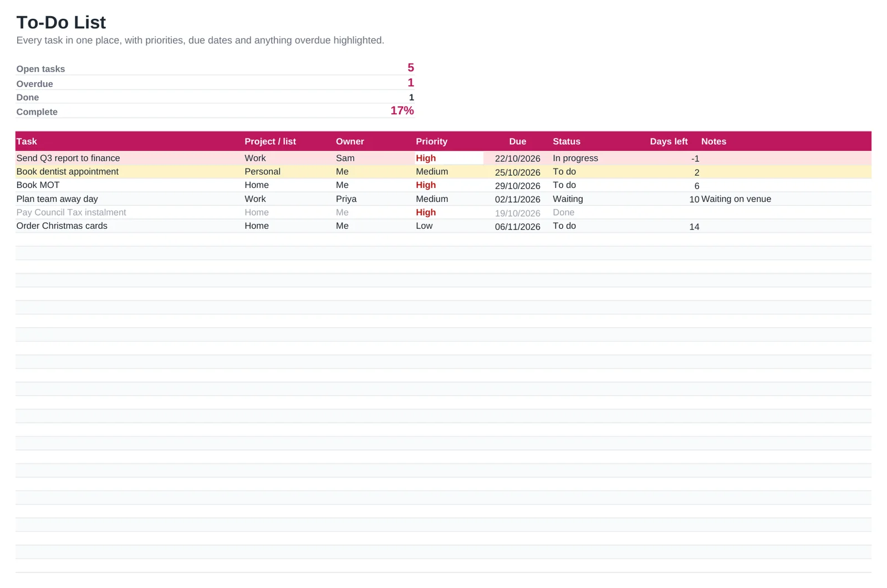
Task: Click 'Medium' priority for dentist appointment
Action: [x=432, y=172]
